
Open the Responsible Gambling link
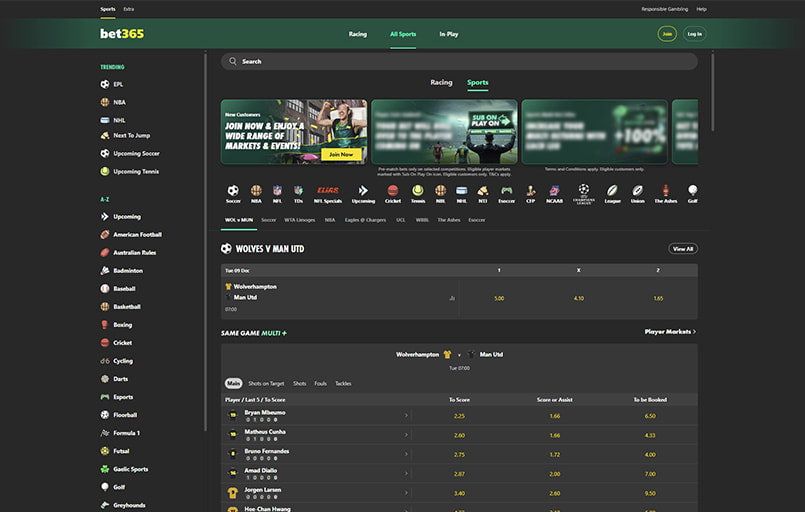pos(664,9)
